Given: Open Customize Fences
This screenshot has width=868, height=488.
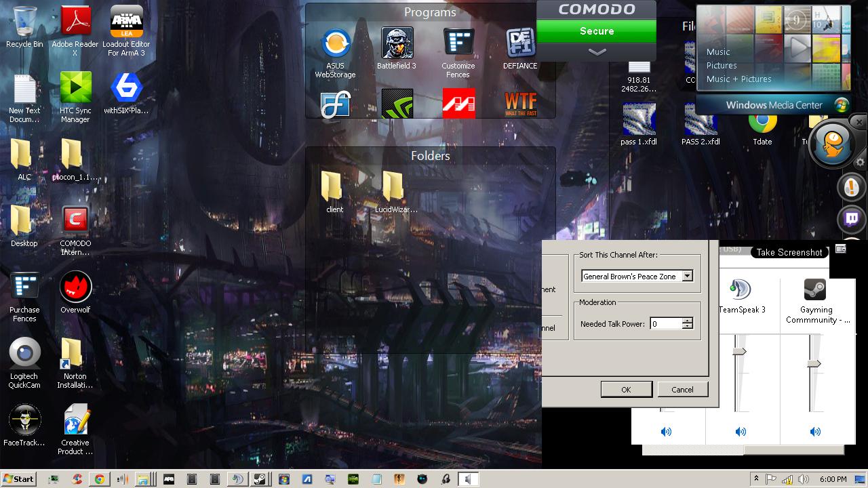Looking at the screenshot, I should point(458,53).
